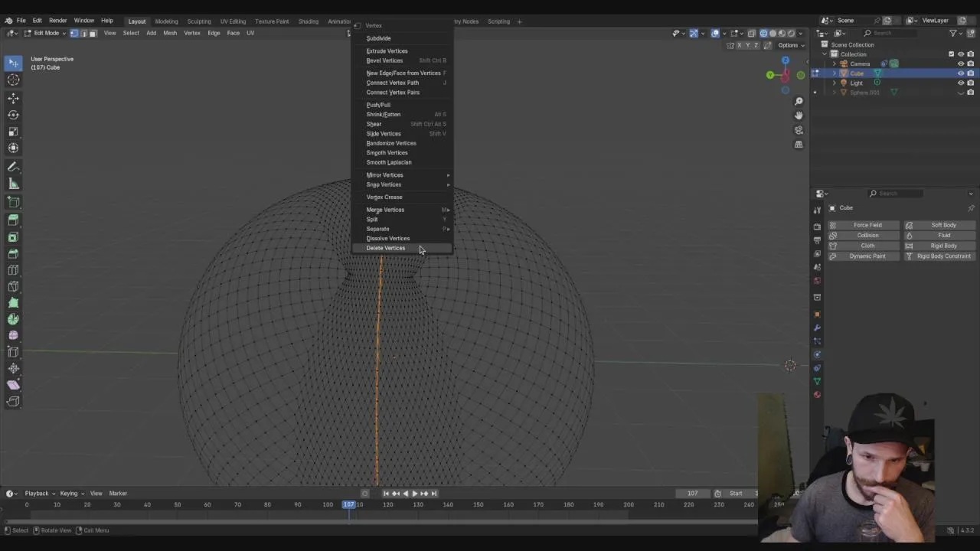
Task: Select the Shrink/Fatten tool
Action: [13, 369]
